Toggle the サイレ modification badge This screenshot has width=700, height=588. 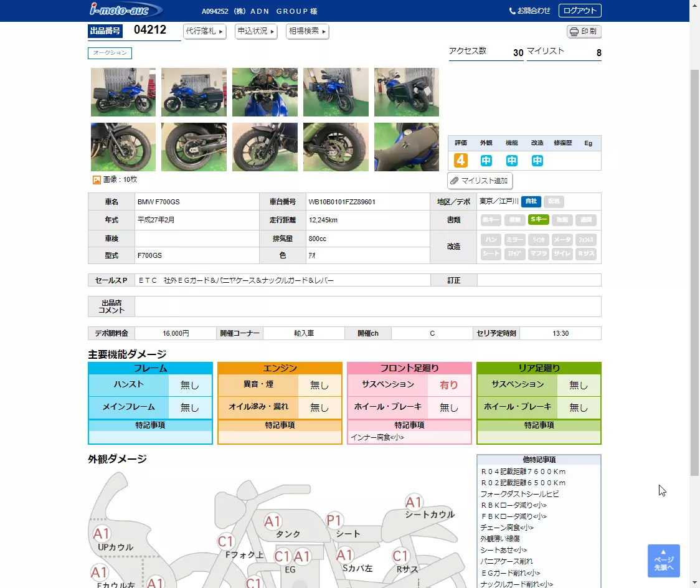[x=562, y=254]
